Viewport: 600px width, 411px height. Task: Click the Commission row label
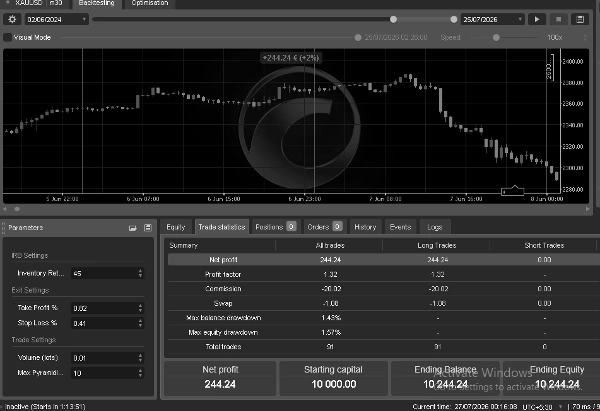coord(223,289)
